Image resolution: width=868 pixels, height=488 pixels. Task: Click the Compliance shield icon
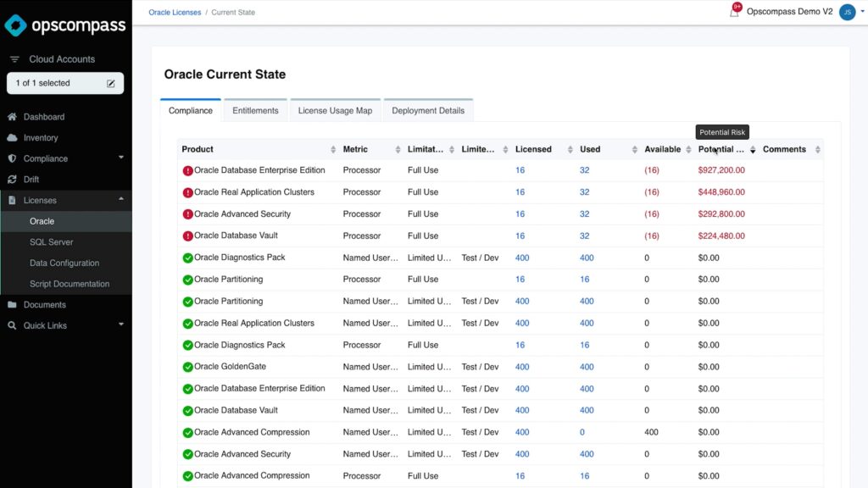[12, 158]
